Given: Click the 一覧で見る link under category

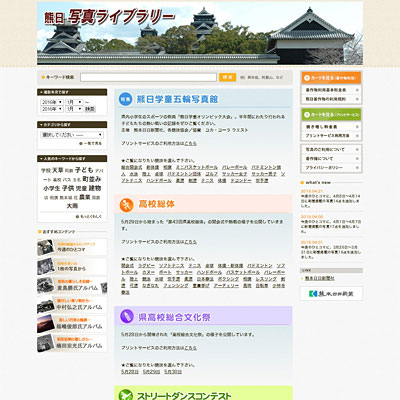Looking at the screenshot, I should point(91,144).
